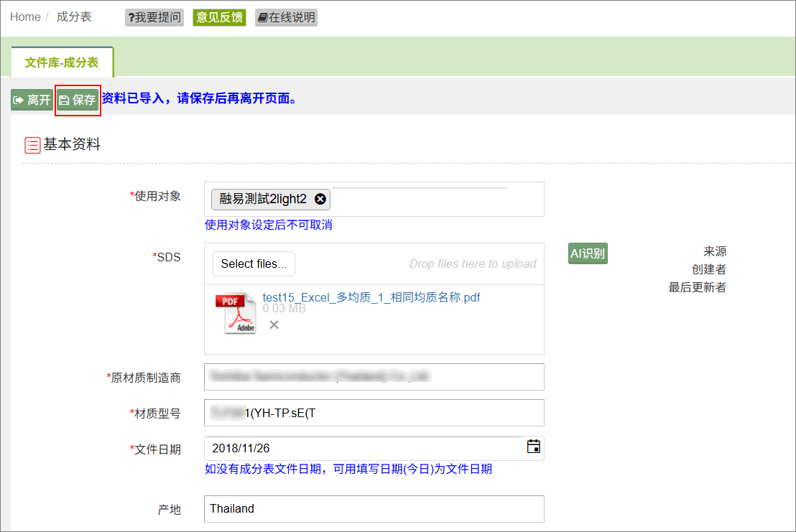
Task: Delete the uploaded PDF with X icon
Action: tap(274, 325)
